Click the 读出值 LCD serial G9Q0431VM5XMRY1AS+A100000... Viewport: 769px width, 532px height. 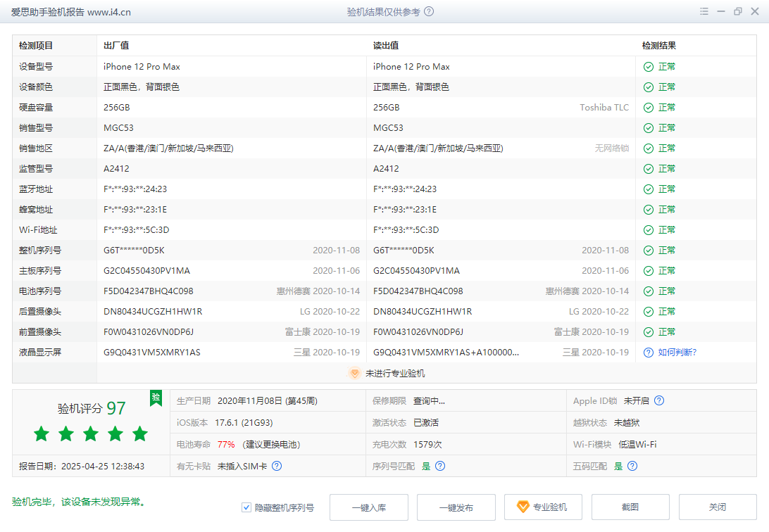[446, 353]
